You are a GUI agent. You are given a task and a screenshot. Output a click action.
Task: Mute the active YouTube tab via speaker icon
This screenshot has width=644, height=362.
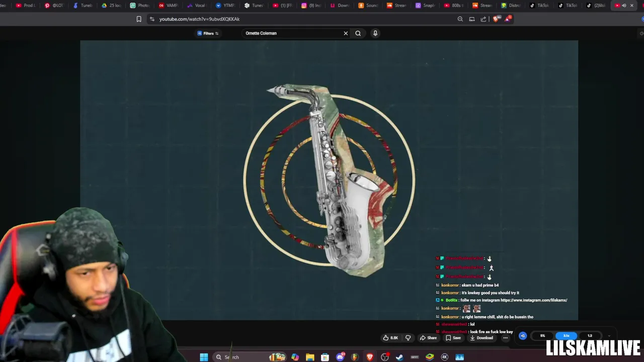tap(624, 6)
